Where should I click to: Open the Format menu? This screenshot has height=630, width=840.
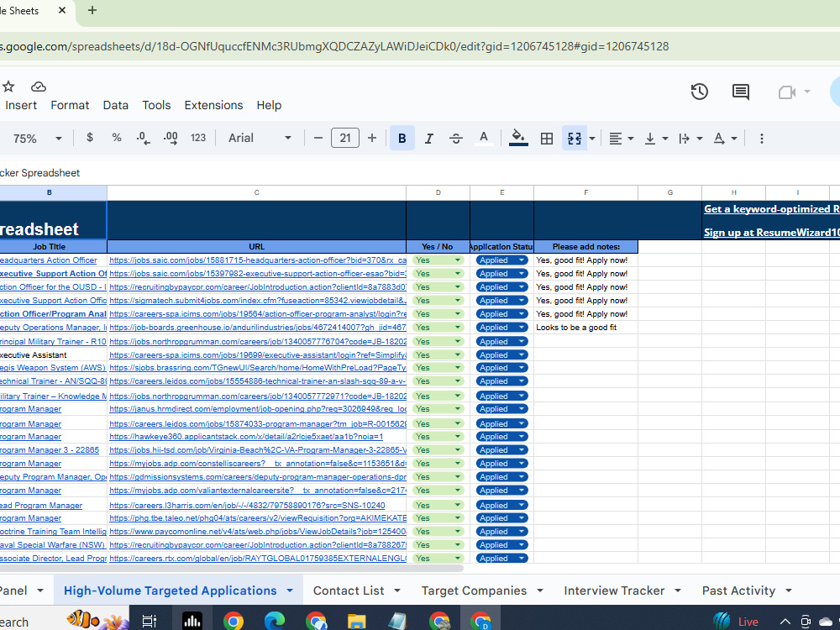click(70, 105)
